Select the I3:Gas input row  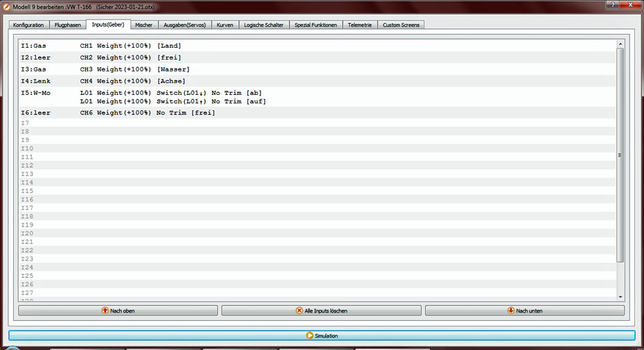click(317, 69)
